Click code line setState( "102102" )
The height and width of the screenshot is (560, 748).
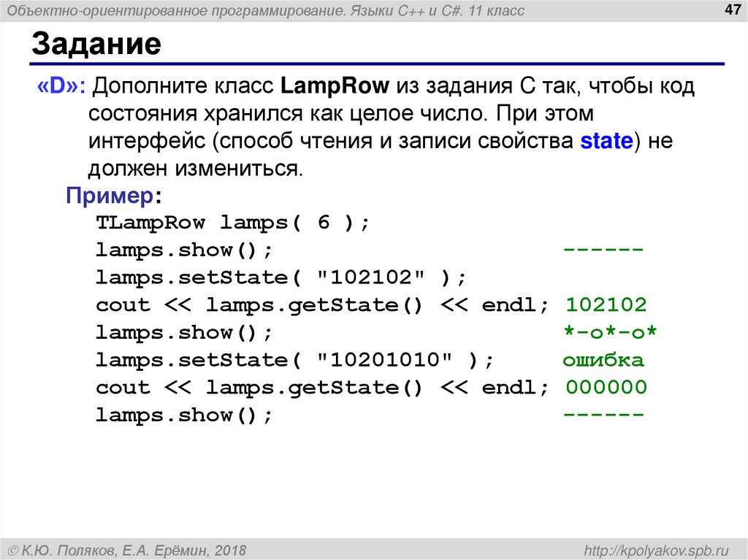[x=281, y=277]
